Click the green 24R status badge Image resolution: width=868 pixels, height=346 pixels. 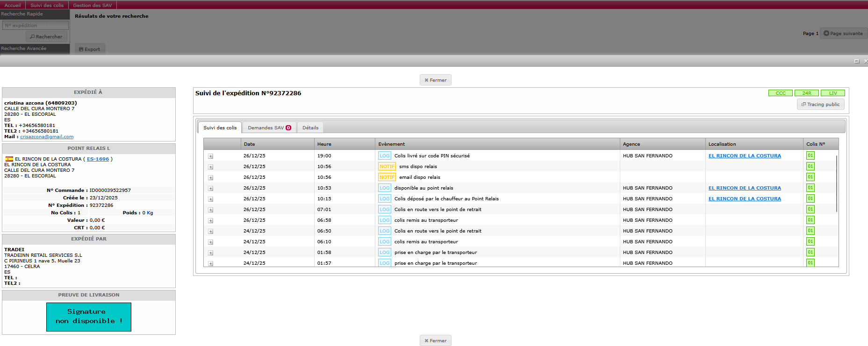pyautogui.click(x=806, y=93)
